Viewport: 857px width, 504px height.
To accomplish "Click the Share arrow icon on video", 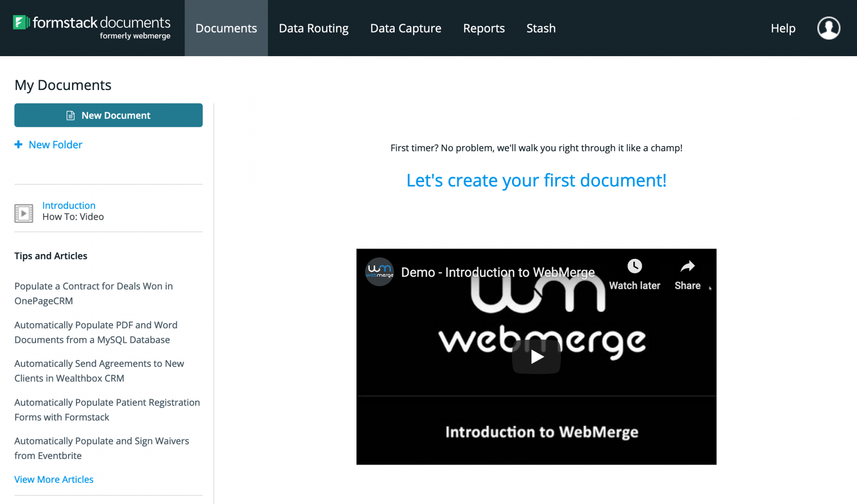I will (687, 267).
